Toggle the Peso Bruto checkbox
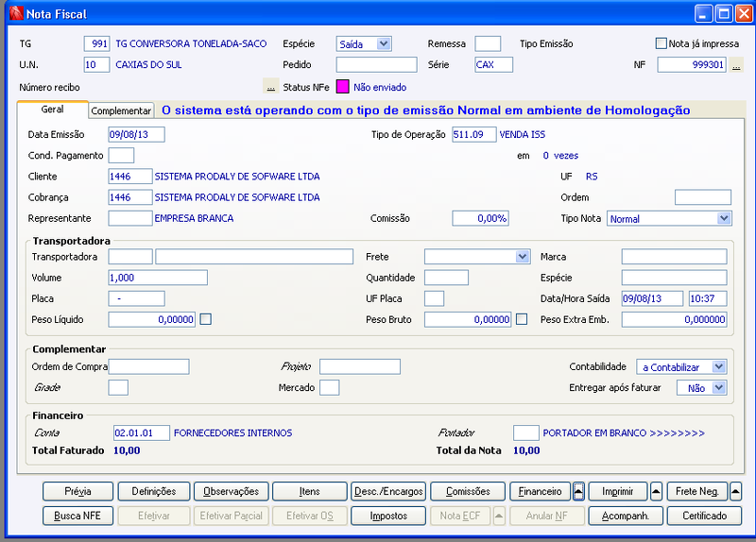 [x=522, y=319]
